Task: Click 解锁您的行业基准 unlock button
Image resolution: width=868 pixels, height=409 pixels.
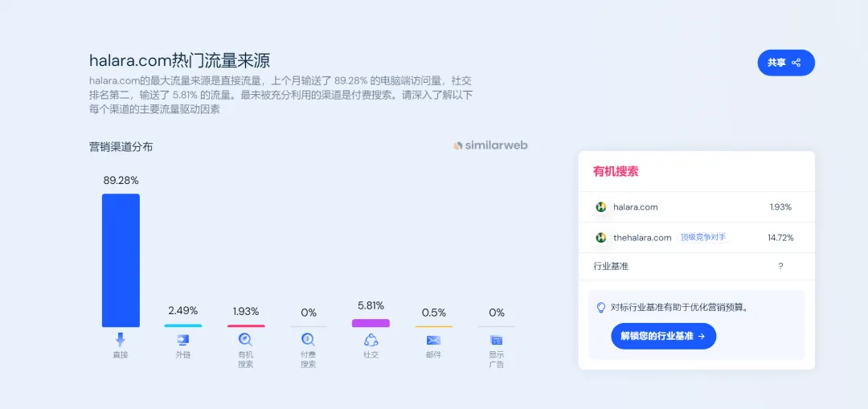Action: click(663, 336)
